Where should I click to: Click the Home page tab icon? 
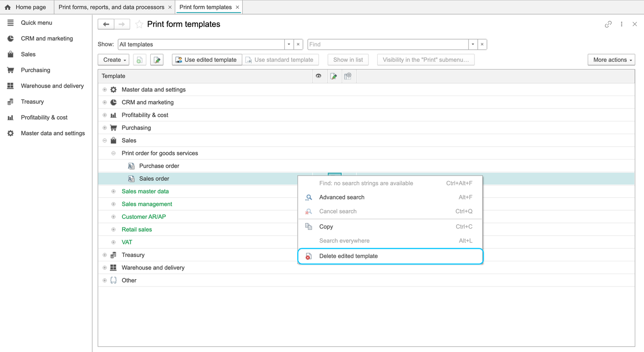pos(8,7)
